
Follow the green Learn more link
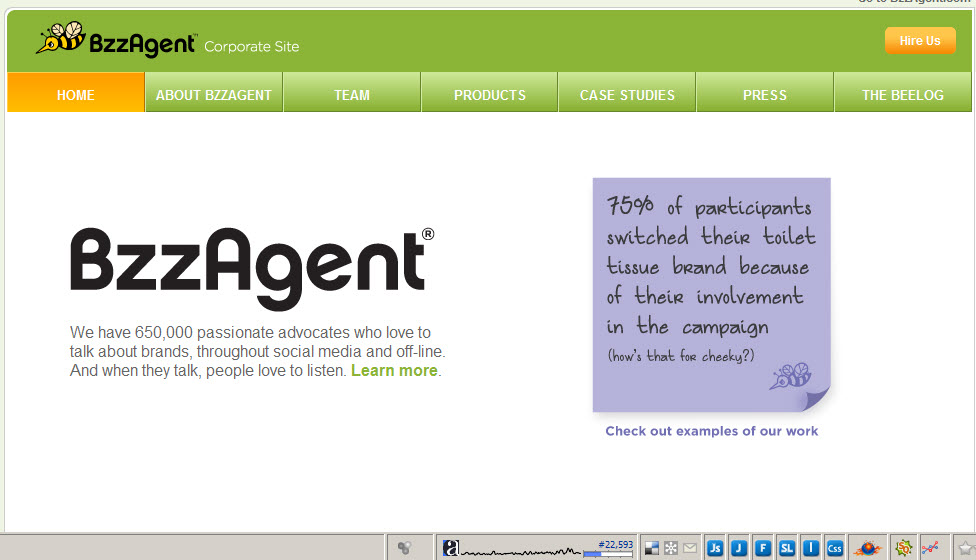tap(394, 371)
